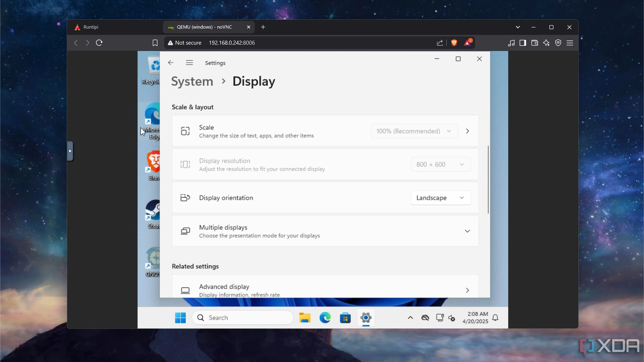Go back in browser history
Screen dimensions: 644x362
[x=76, y=43]
